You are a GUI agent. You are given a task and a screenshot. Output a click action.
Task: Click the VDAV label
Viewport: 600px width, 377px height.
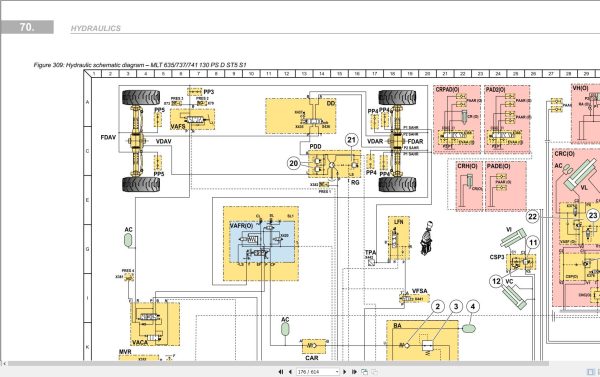click(x=163, y=141)
